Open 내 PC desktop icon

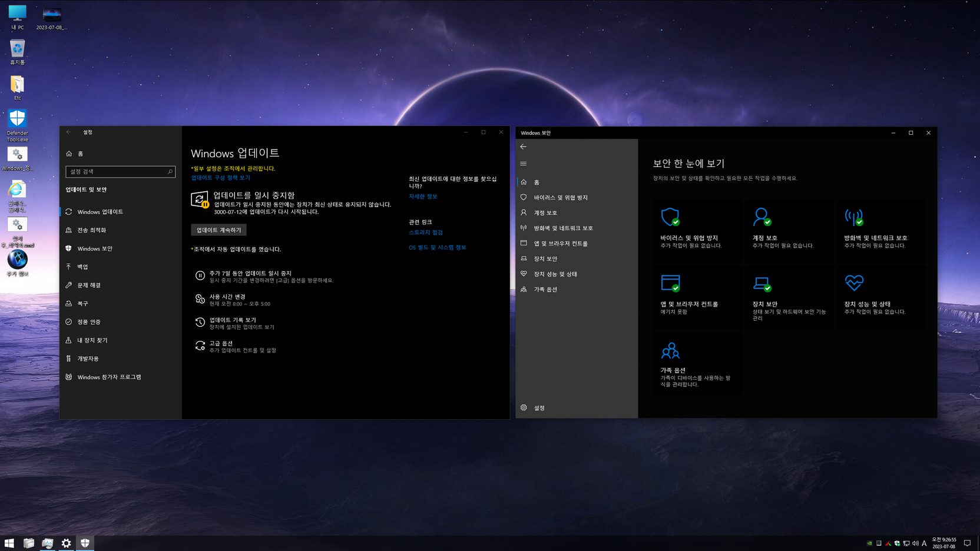[17, 17]
